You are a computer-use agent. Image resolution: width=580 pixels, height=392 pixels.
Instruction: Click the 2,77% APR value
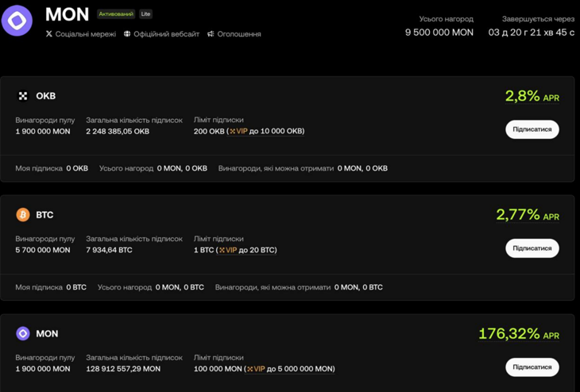tap(528, 215)
